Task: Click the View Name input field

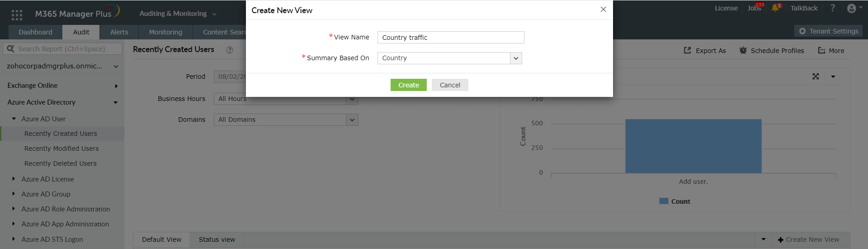Action: point(450,38)
